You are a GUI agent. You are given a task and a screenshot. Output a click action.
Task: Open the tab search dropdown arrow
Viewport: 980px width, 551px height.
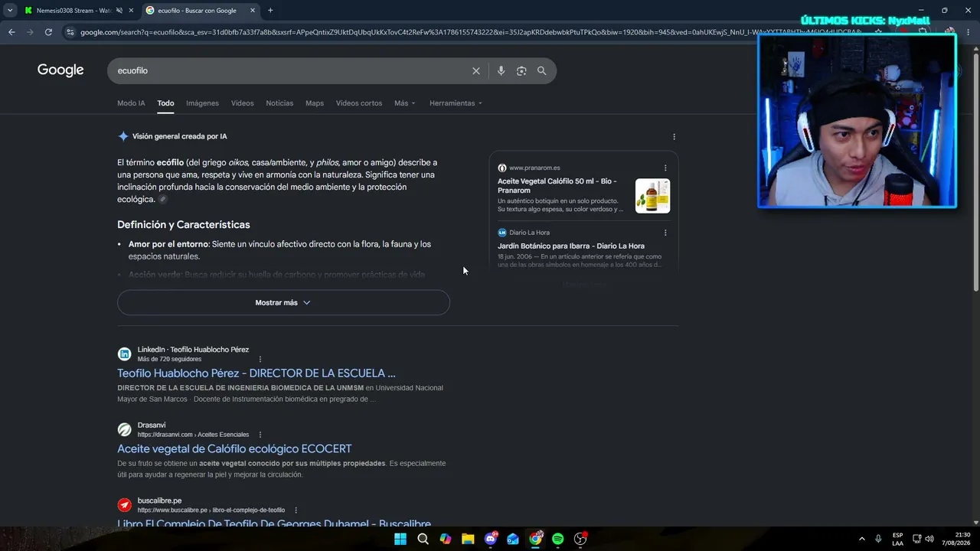10,11
